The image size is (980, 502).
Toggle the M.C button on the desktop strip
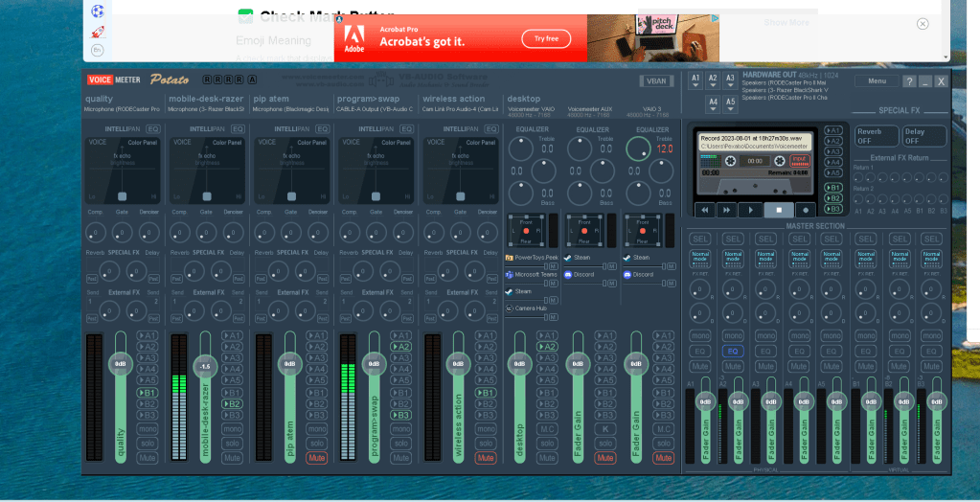click(548, 429)
